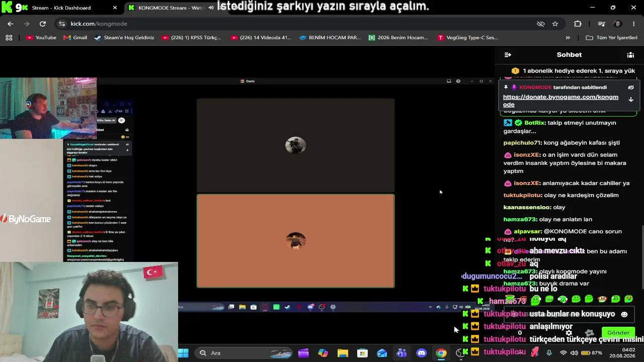Open Discord from the taskbar

(x=421, y=353)
